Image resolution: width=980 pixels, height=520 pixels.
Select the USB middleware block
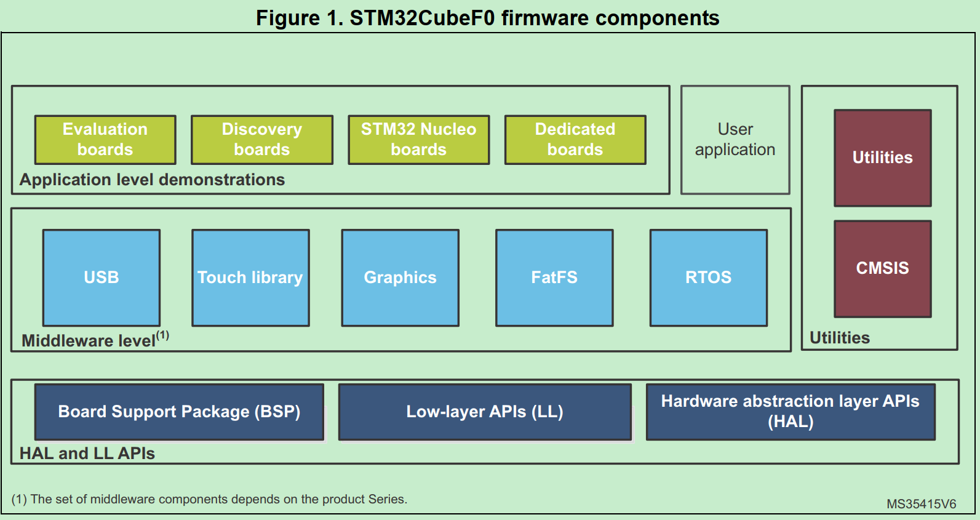coord(102,278)
